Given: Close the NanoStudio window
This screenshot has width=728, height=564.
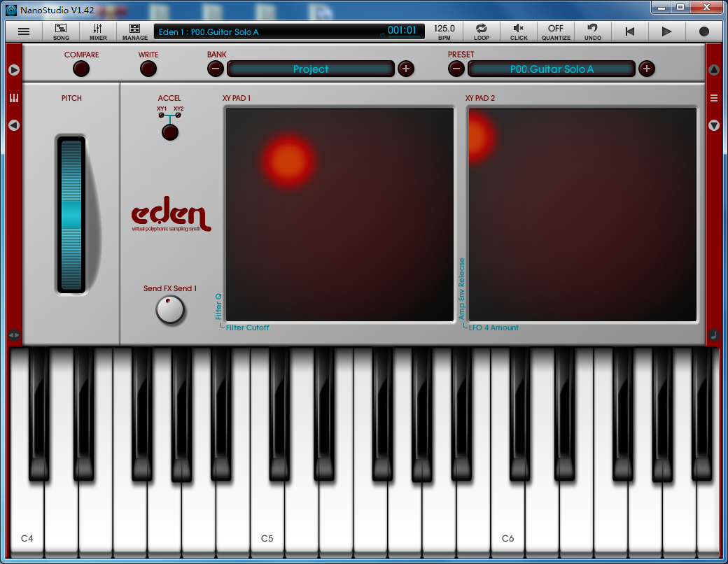Looking at the screenshot, I should coord(706,8).
